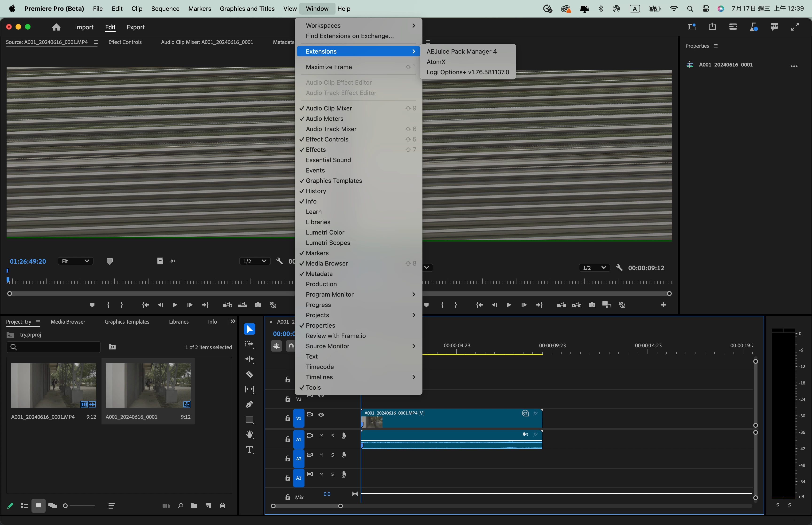
Task: Click the Export workspace button
Action: 135,27
